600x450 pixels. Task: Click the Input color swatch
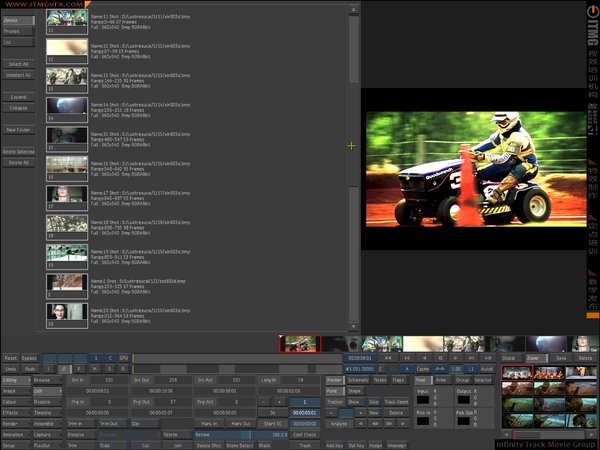(424, 401)
